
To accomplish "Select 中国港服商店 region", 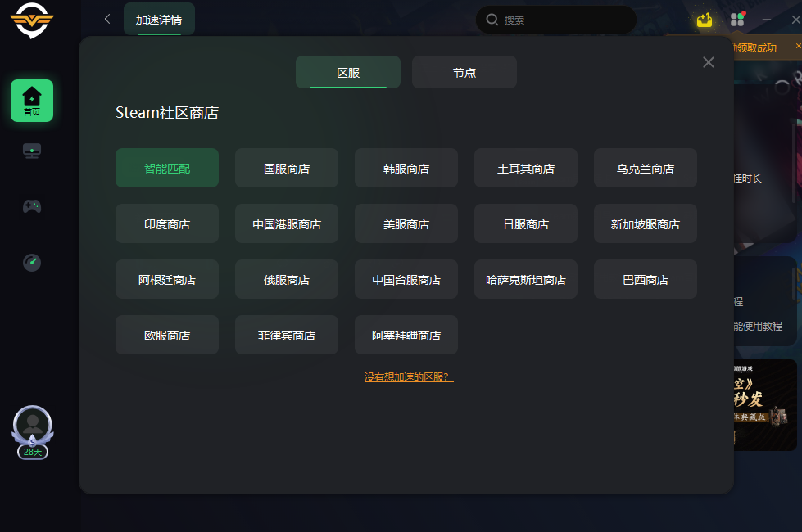I will (287, 223).
